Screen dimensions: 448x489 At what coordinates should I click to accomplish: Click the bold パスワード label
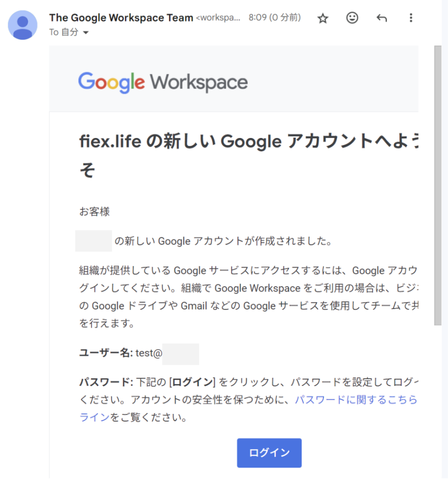[105, 382]
